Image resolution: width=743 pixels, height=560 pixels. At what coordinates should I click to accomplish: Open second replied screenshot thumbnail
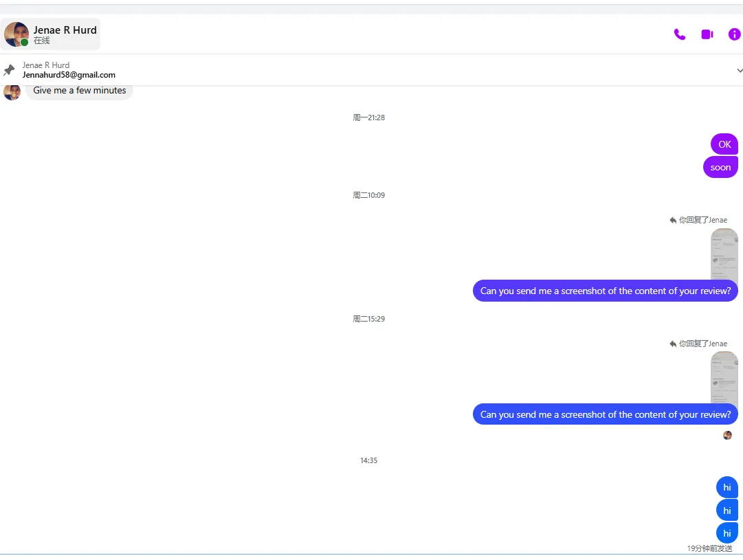point(724,377)
